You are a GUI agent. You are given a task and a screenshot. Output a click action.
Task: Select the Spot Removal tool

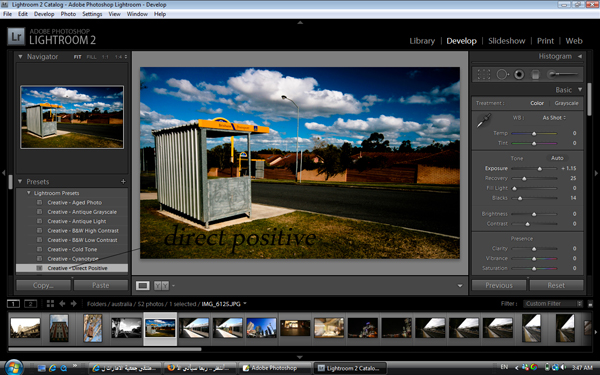tap(502, 74)
